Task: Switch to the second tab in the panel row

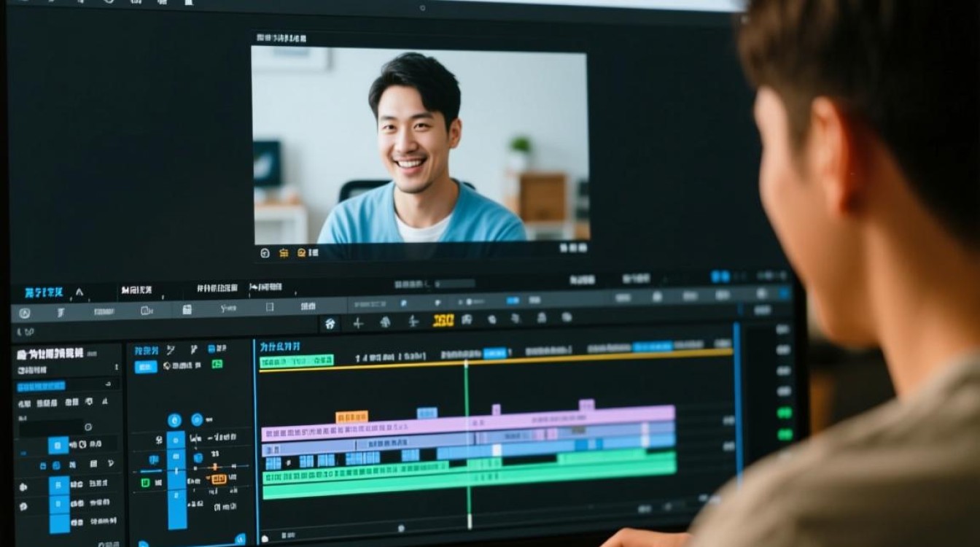Action: coord(136,291)
